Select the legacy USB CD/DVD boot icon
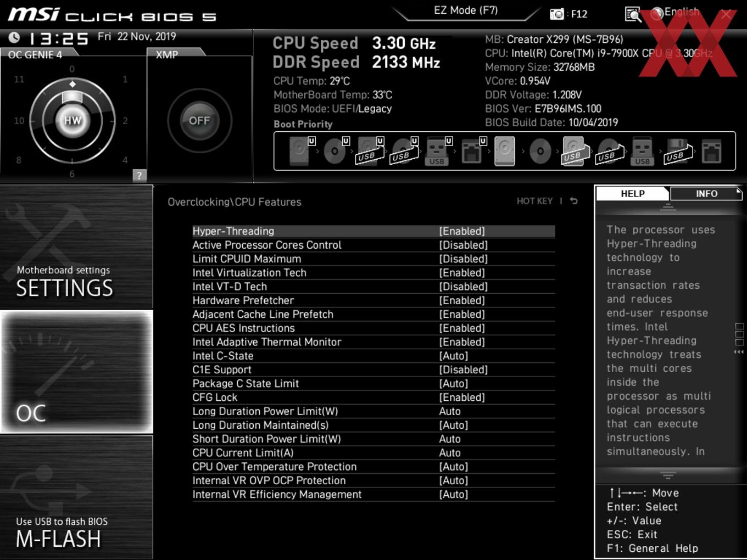 point(609,151)
